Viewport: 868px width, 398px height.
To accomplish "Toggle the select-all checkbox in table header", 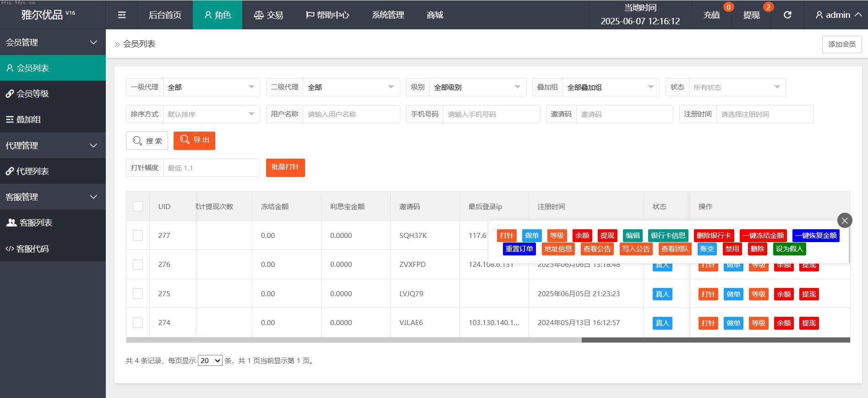I will [x=138, y=206].
